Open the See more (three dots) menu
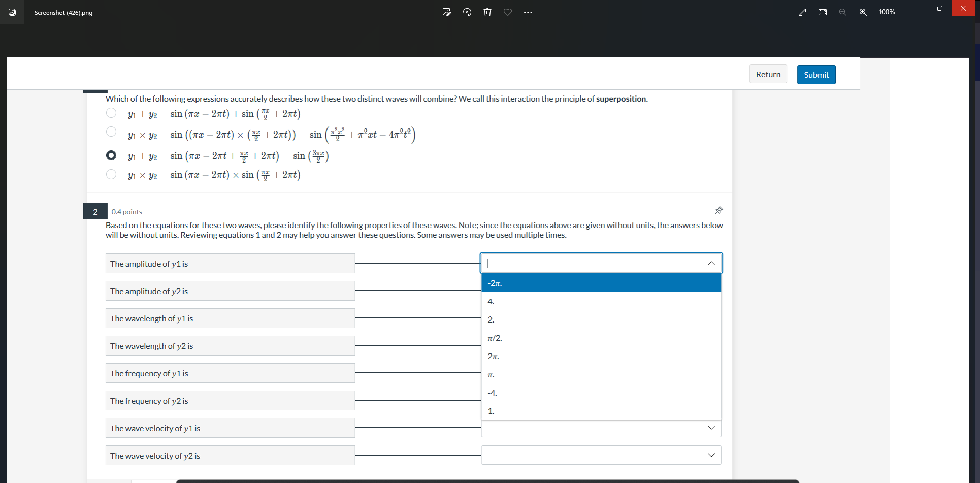Image resolution: width=980 pixels, height=483 pixels. (x=528, y=12)
